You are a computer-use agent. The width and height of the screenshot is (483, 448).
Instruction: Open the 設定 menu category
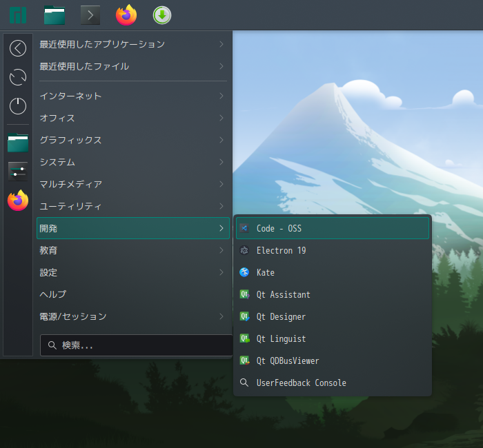coord(133,272)
